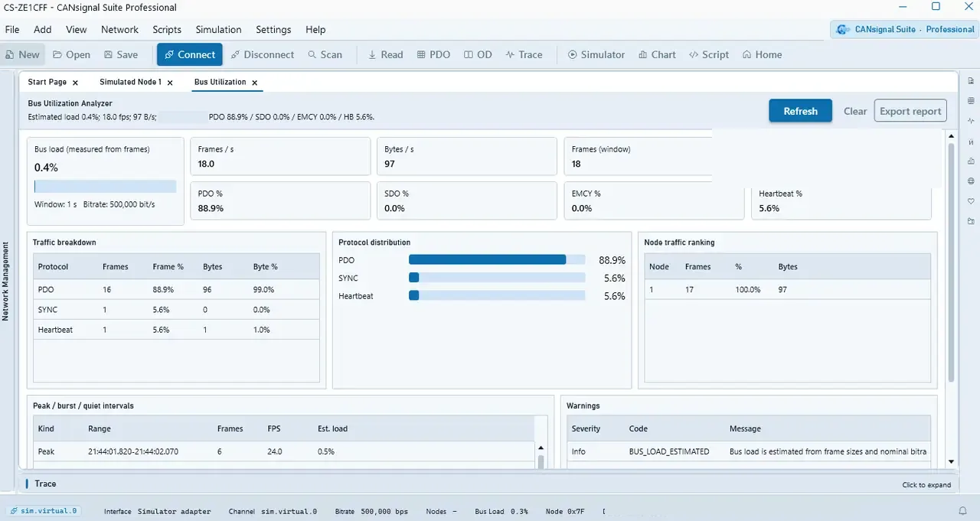Go to Home from the toolbar
Screen dimensions: 980x521
[x=762, y=54]
